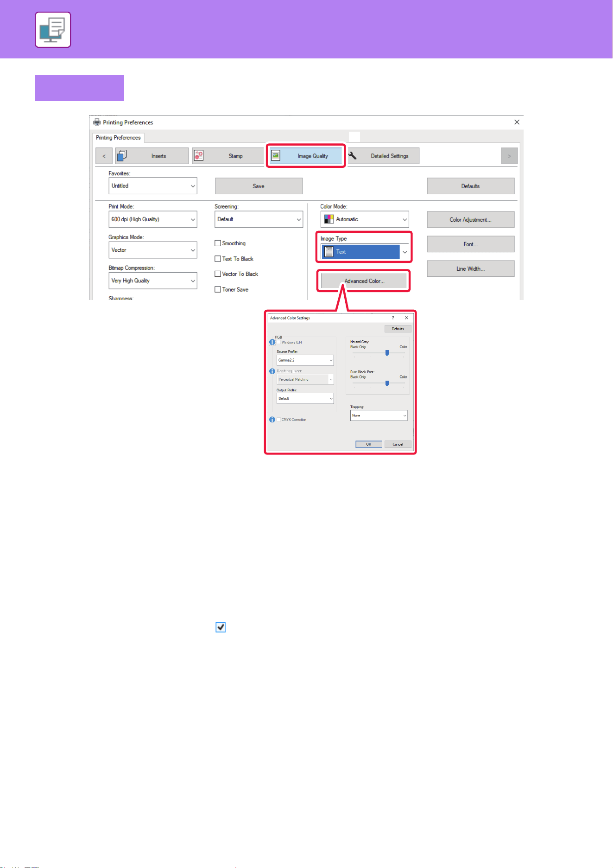
Task: Click the info icon beside CMYK Correction
Action: (x=272, y=420)
